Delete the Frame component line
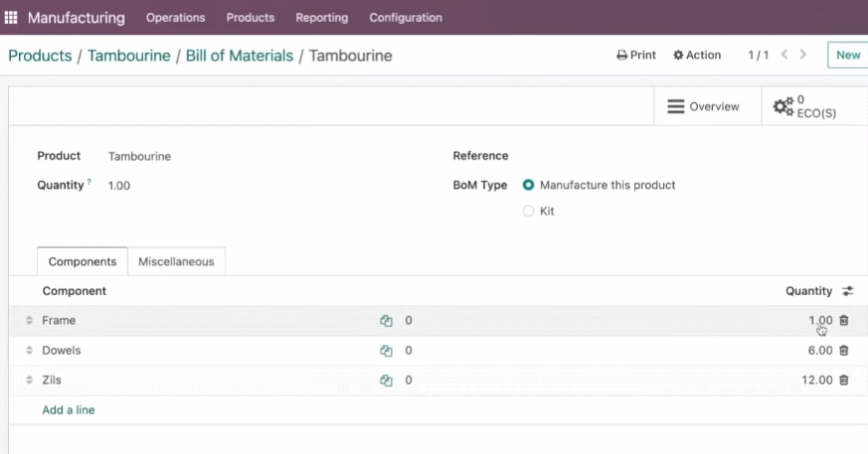The image size is (868, 454). 844,320
